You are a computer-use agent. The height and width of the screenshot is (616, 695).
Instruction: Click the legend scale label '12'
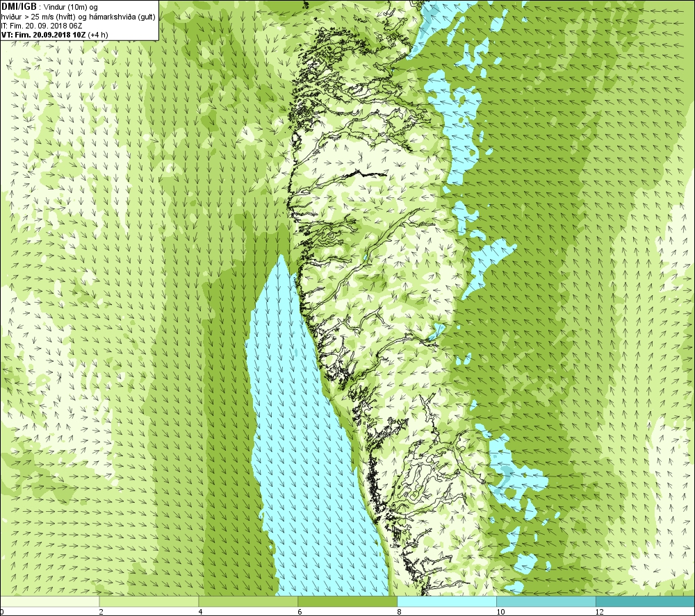click(x=599, y=612)
